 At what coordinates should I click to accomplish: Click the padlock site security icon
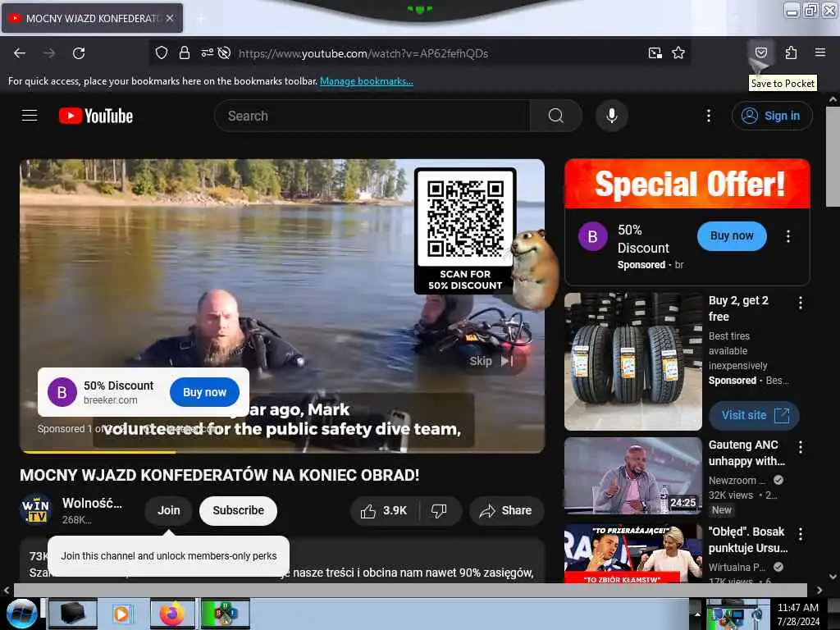pos(185,53)
